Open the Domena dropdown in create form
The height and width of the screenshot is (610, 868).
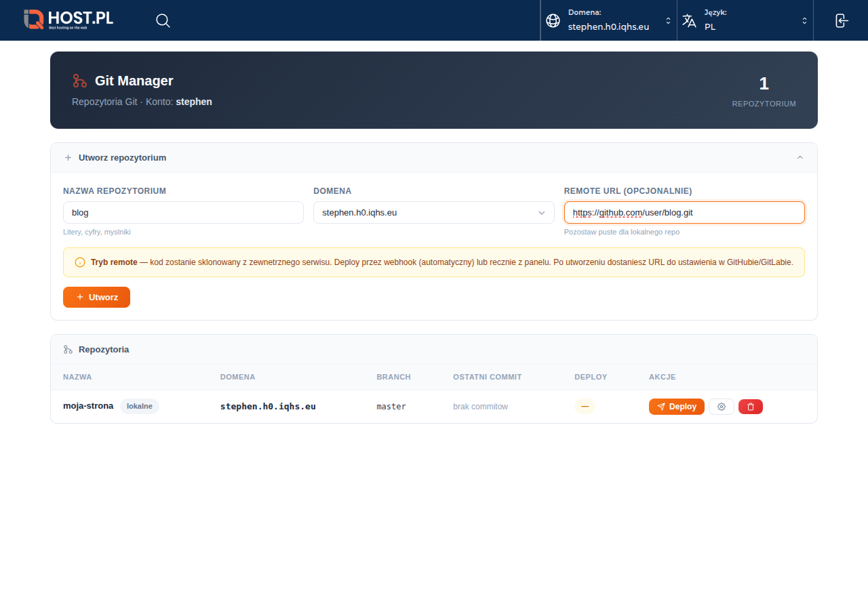tap(433, 212)
